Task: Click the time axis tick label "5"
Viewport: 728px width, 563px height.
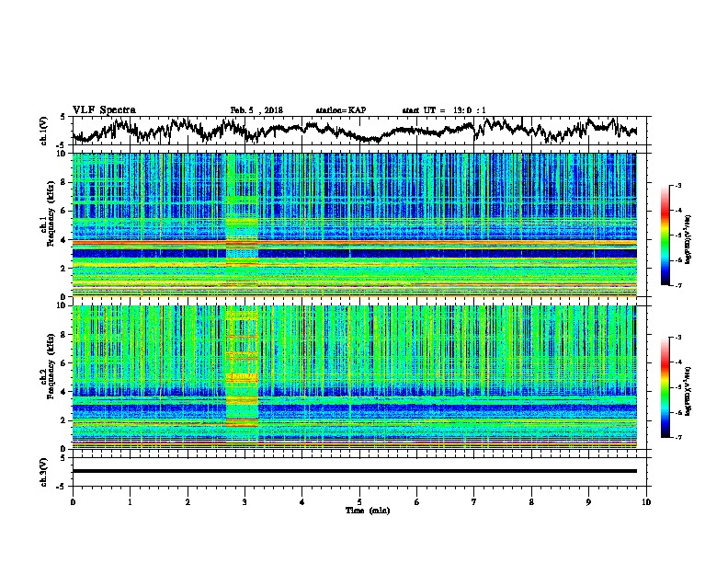Action: click(x=359, y=502)
